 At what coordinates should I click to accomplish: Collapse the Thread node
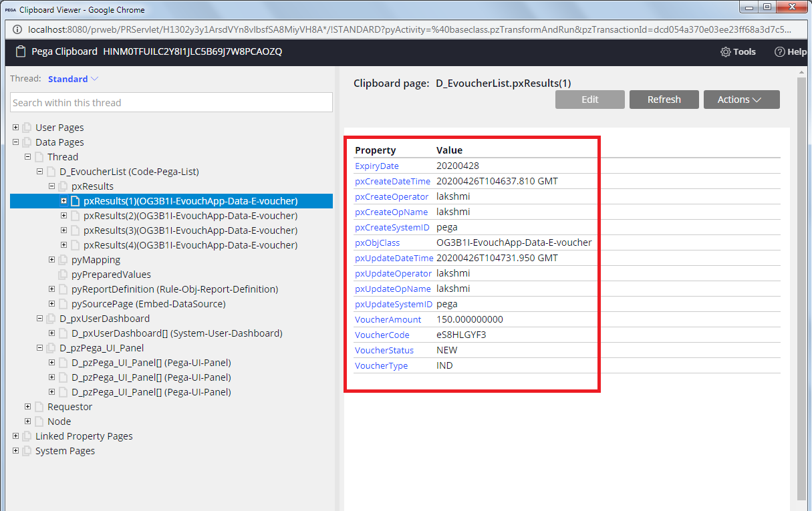pos(27,156)
